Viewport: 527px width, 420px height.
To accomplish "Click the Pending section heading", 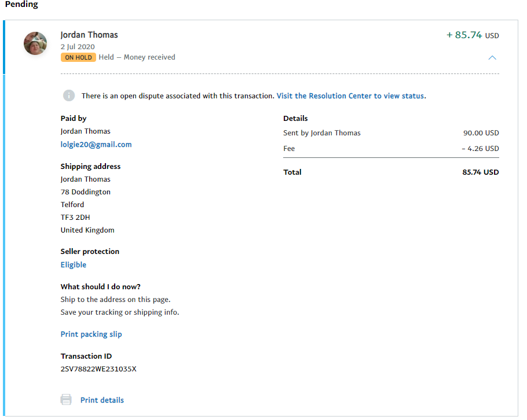I will click(x=21, y=5).
